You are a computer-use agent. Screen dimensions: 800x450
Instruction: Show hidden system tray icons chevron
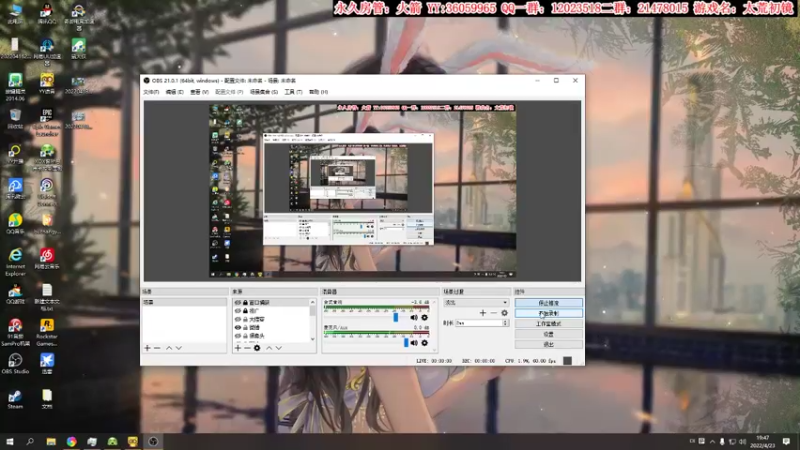click(712, 441)
